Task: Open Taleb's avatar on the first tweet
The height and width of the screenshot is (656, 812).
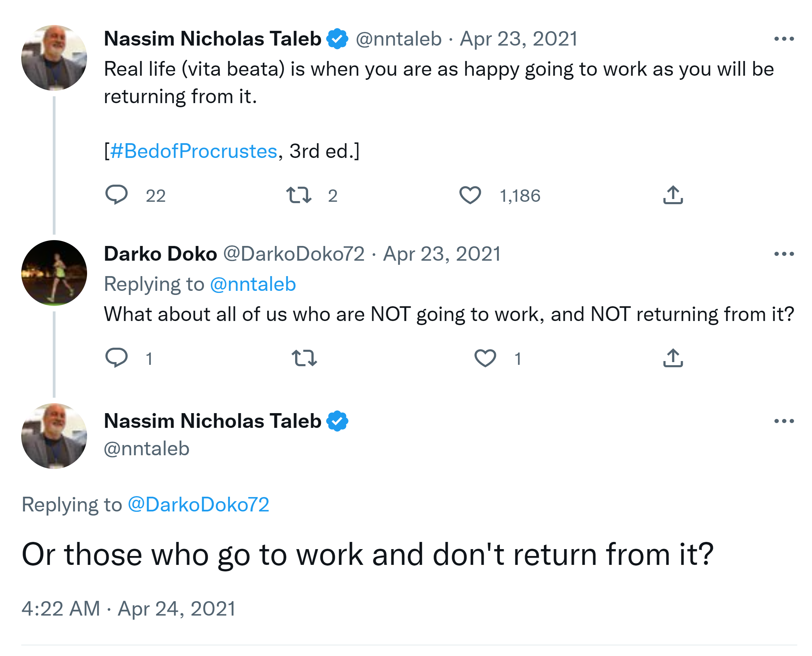Action: tap(54, 58)
